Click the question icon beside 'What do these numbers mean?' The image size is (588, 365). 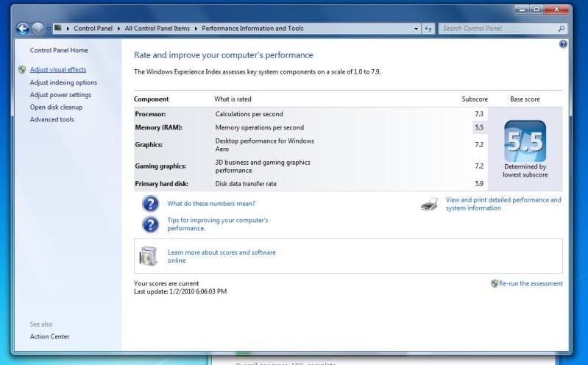[150, 204]
